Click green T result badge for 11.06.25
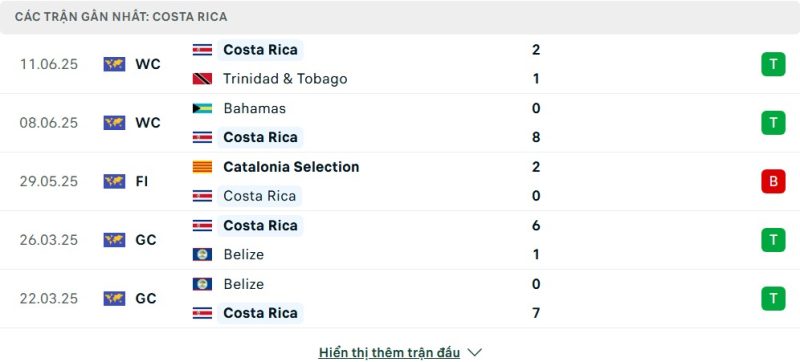Image resolution: width=800 pixels, height=362 pixels. [x=773, y=64]
